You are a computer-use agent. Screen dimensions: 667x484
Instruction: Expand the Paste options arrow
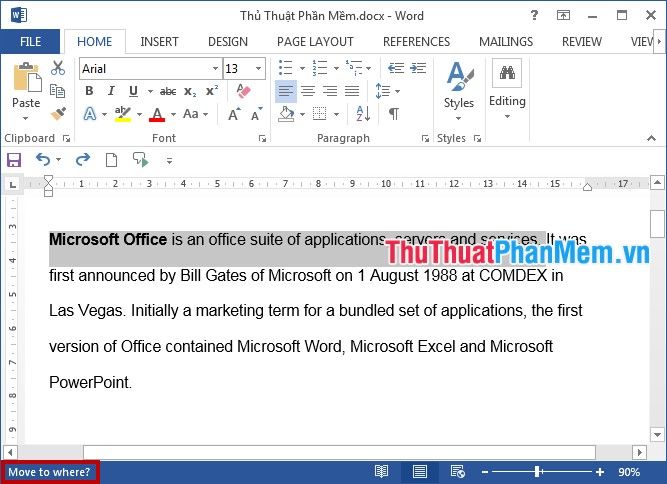26,118
